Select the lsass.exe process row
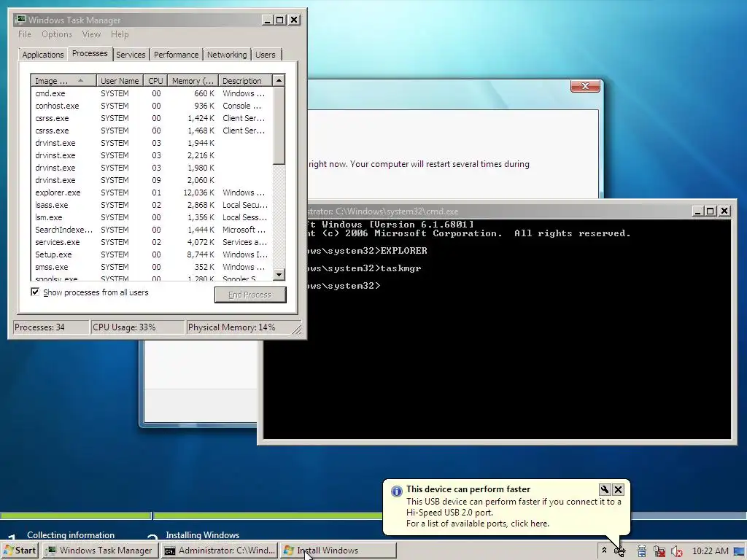 [152, 205]
